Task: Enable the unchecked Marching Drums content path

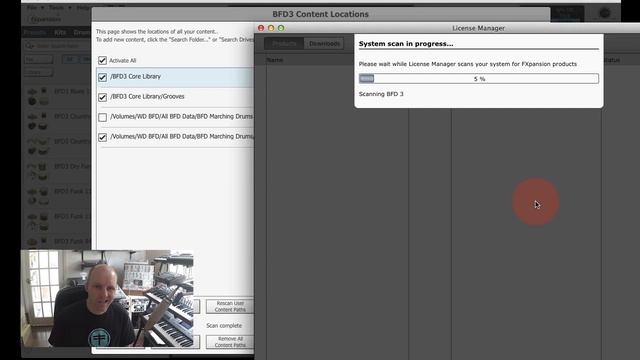Action: click(x=102, y=117)
